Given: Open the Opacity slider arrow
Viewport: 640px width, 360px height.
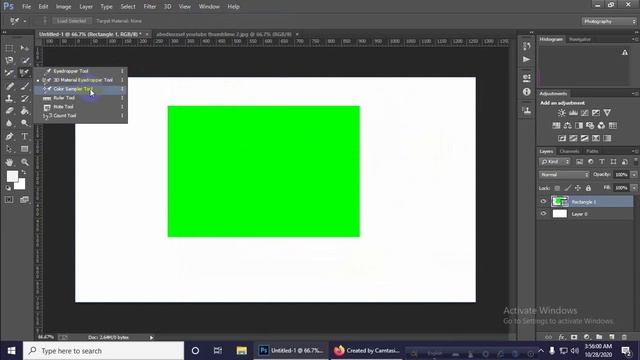Looking at the screenshot, I should click(634, 175).
